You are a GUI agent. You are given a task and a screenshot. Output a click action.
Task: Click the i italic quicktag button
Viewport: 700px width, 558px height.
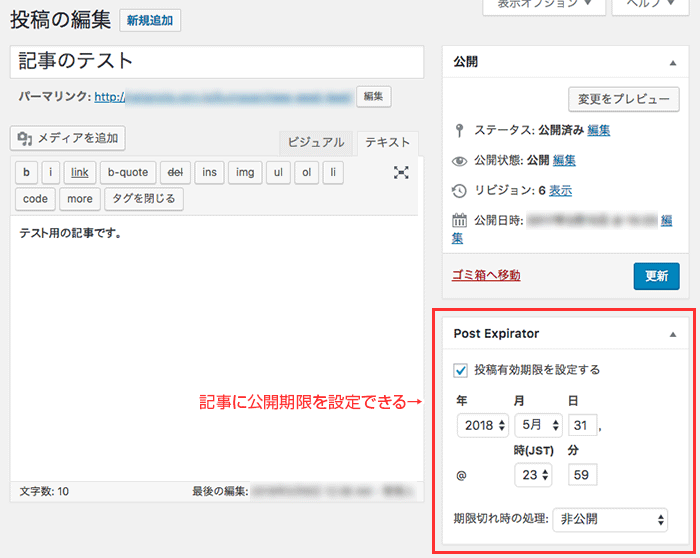tap(51, 173)
